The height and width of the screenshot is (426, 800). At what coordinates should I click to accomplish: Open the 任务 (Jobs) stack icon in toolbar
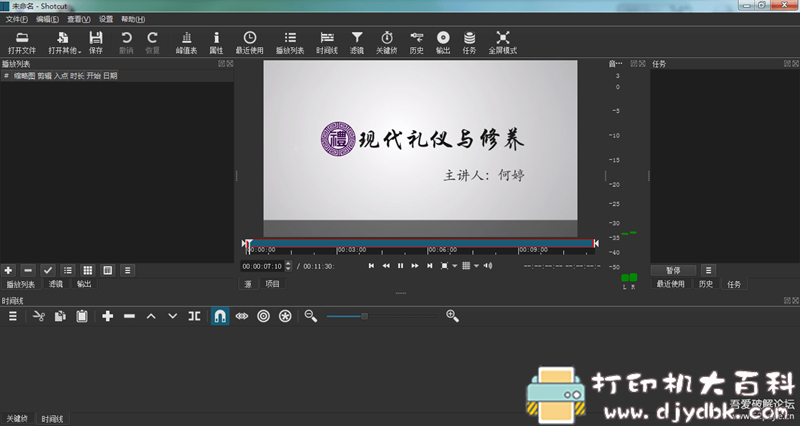[x=469, y=42]
